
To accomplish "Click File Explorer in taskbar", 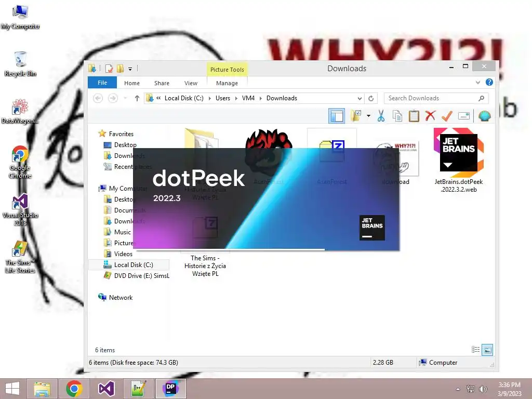I will click(x=42, y=389).
